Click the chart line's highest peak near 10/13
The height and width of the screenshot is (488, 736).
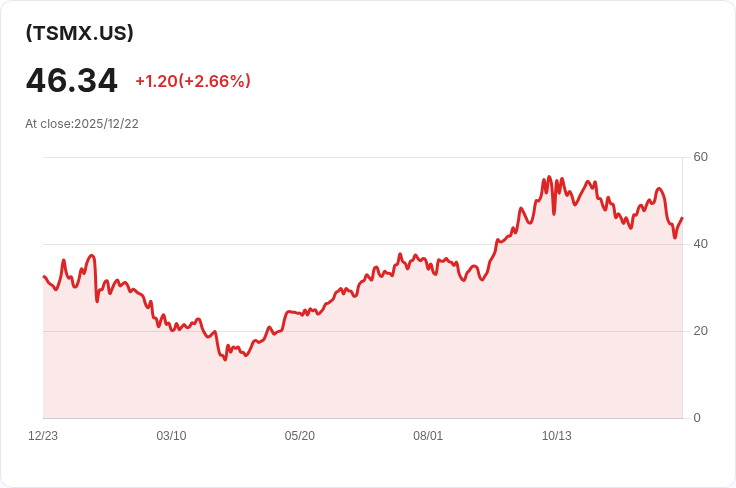(549, 177)
